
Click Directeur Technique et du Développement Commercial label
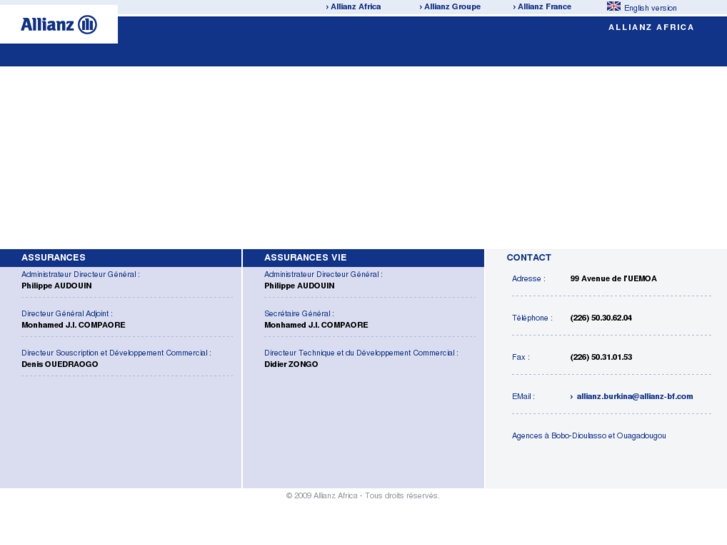click(361, 353)
